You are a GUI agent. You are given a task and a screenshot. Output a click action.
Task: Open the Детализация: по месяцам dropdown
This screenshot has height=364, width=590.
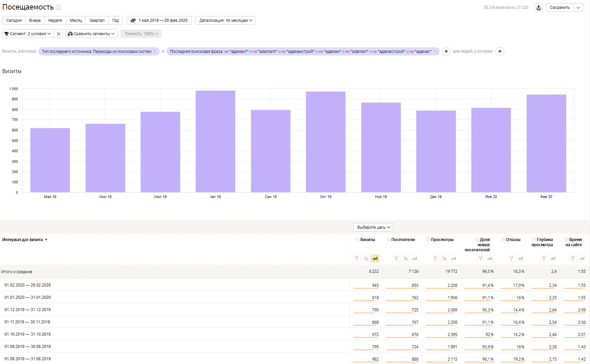click(x=225, y=20)
